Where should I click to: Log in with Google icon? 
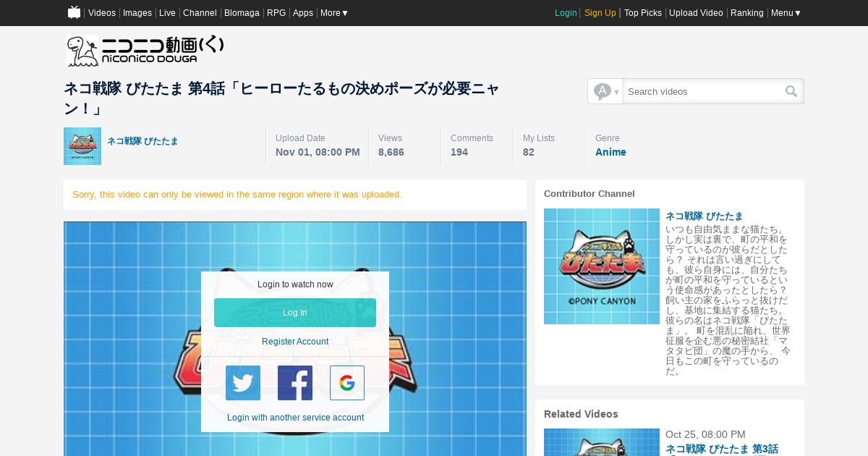pyautogui.click(x=347, y=383)
